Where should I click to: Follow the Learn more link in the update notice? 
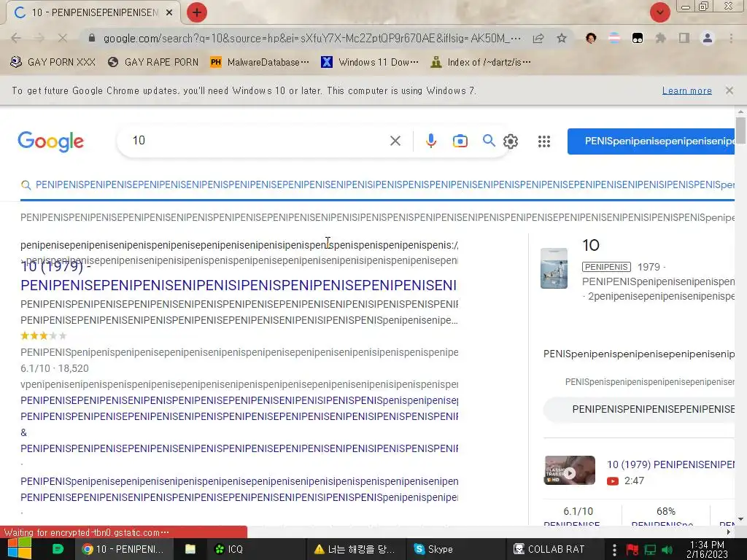(686, 90)
